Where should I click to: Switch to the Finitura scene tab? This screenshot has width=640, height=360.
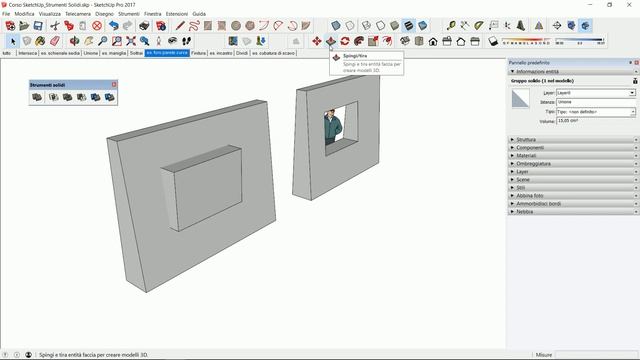tap(198, 53)
